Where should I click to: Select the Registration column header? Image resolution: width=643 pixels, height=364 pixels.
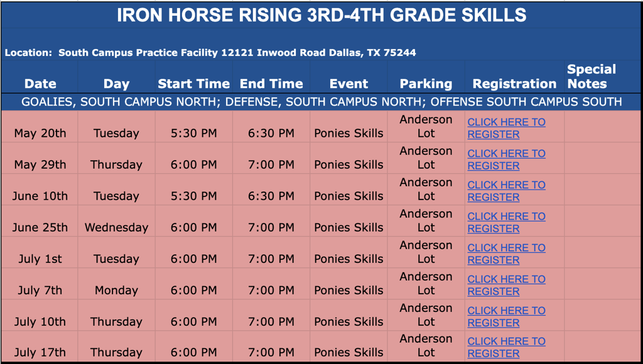coord(514,83)
